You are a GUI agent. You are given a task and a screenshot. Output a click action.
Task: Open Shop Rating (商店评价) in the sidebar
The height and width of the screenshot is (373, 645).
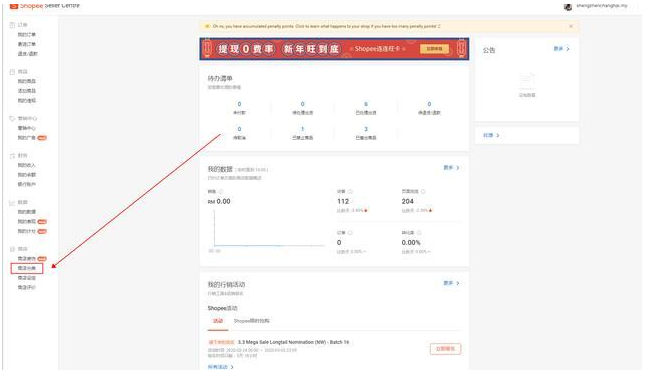pos(27,287)
